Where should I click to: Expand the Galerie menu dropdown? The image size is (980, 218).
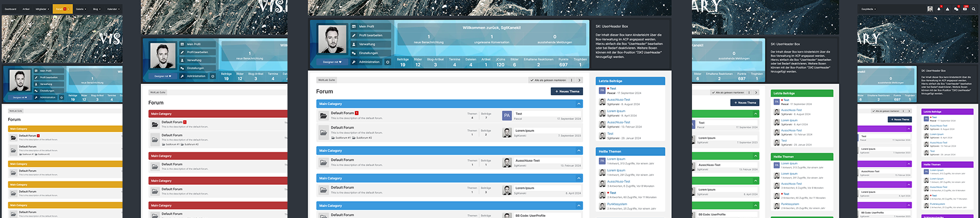click(x=81, y=9)
